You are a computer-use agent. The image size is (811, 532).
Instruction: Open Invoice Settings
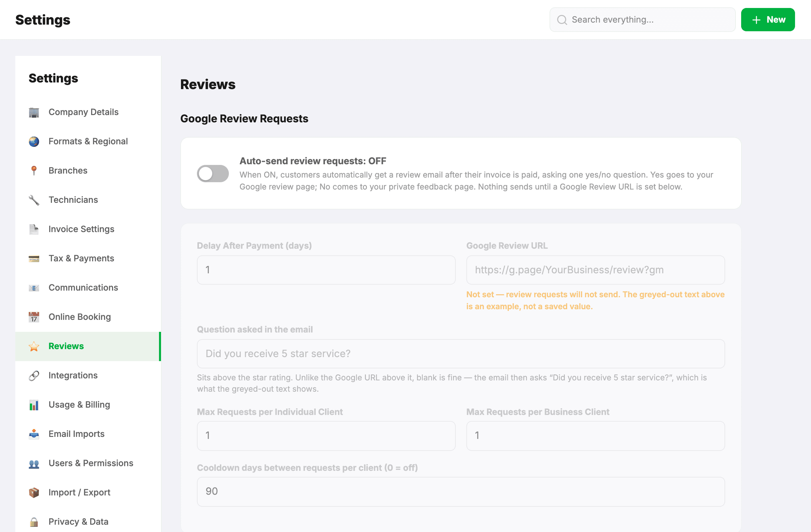pos(88,229)
